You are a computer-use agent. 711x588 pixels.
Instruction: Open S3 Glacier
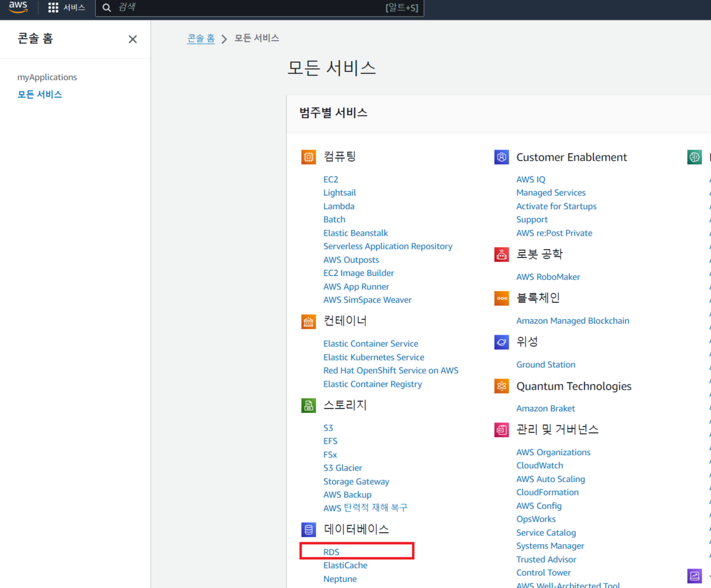(342, 468)
